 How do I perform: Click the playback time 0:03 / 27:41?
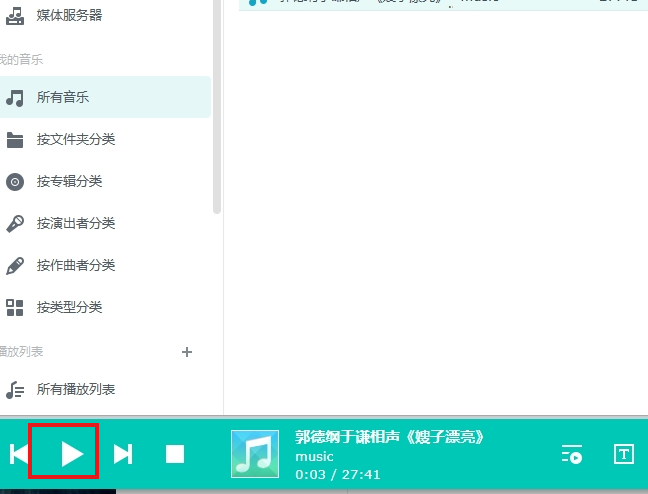[x=338, y=475]
